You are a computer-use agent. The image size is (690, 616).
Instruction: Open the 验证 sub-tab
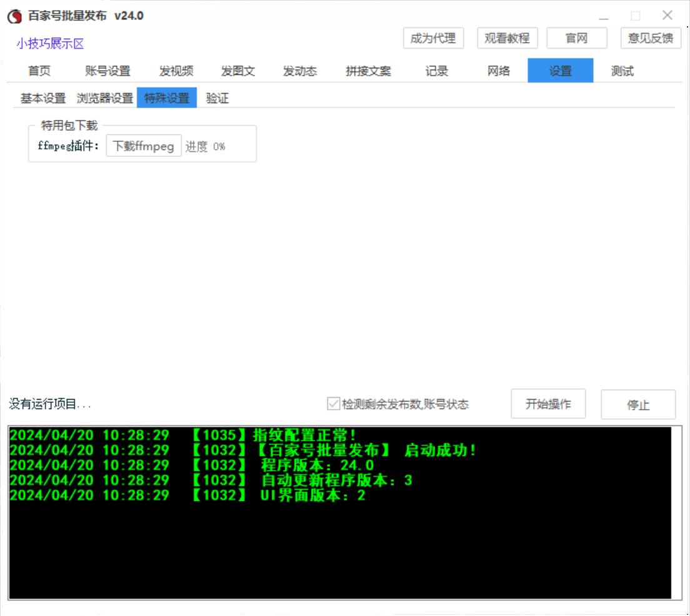217,98
